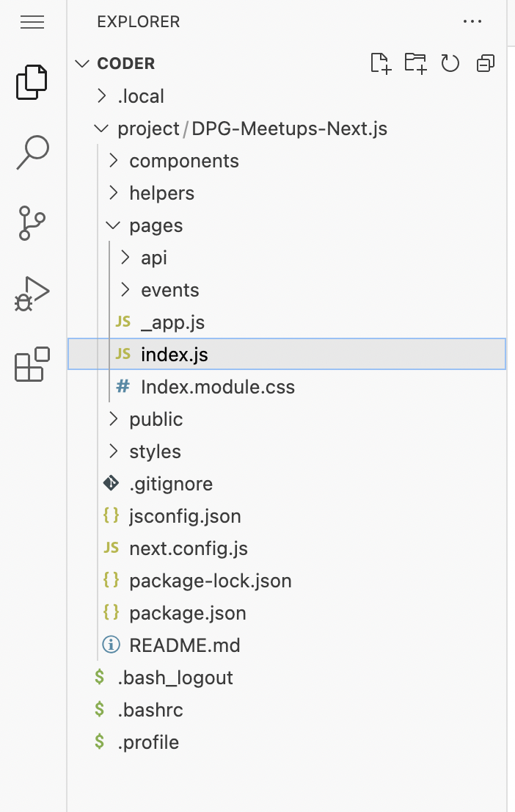Expand the api folder
This screenshot has height=812, width=515.
click(155, 257)
